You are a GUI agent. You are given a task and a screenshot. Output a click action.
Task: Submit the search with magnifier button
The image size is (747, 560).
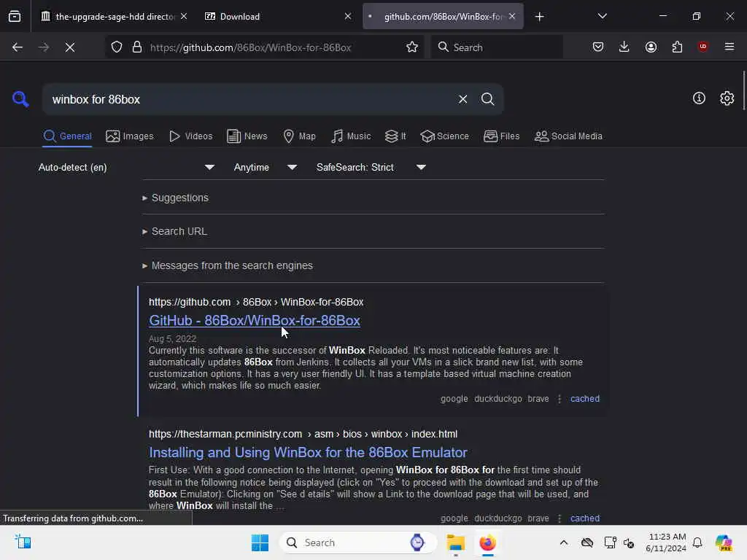point(487,99)
